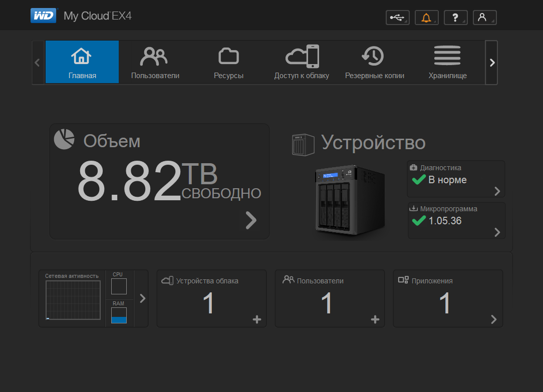
Task: Click the pie chart capacity icon
Action: 64,139
